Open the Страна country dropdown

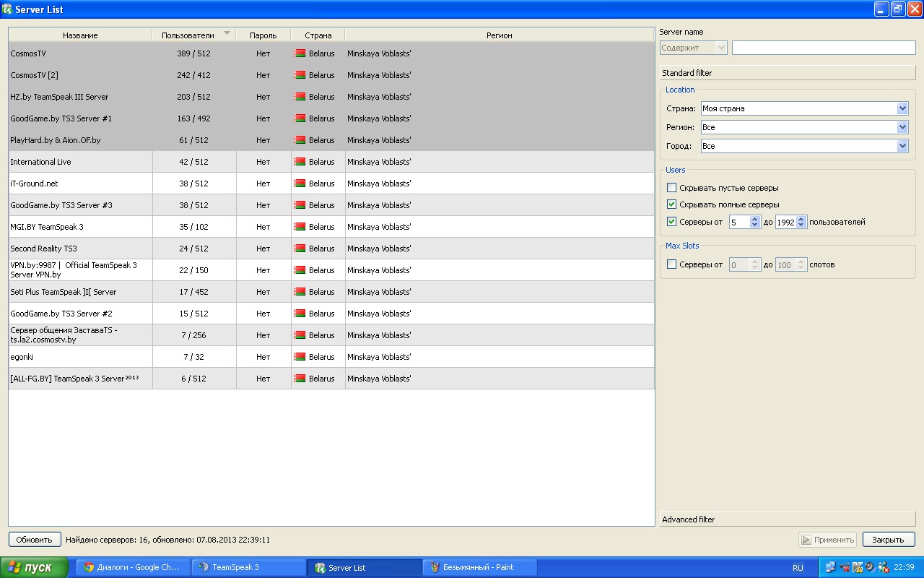902,108
